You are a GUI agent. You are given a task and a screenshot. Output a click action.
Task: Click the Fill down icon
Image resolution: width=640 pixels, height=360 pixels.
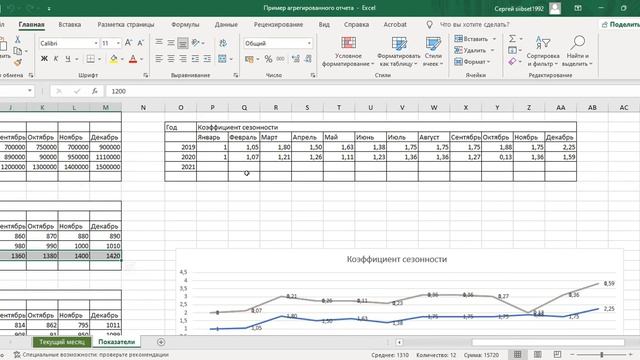coord(512,50)
